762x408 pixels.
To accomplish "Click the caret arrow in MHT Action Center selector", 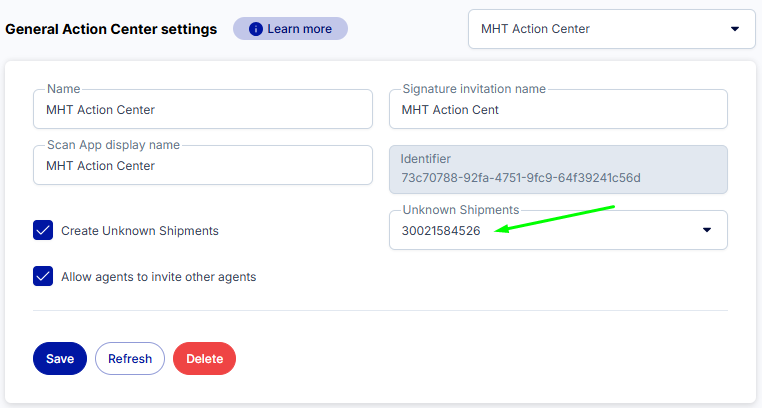I will click(735, 29).
